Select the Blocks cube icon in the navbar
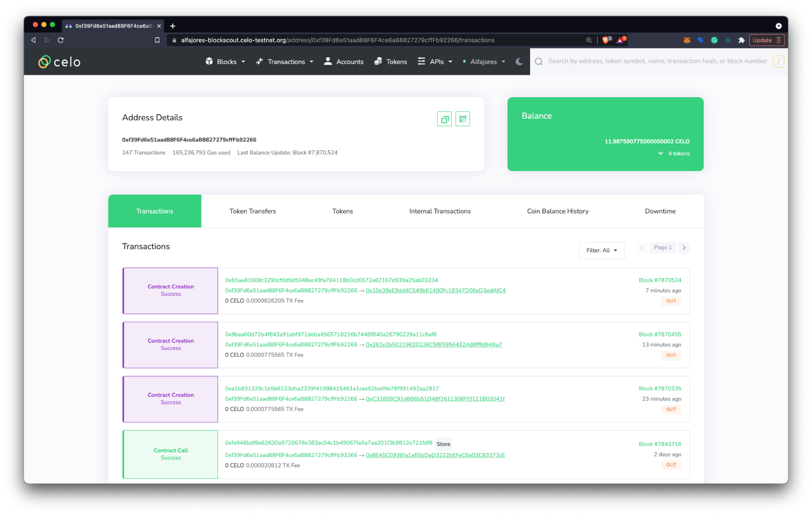The image size is (812, 515). 209,61
